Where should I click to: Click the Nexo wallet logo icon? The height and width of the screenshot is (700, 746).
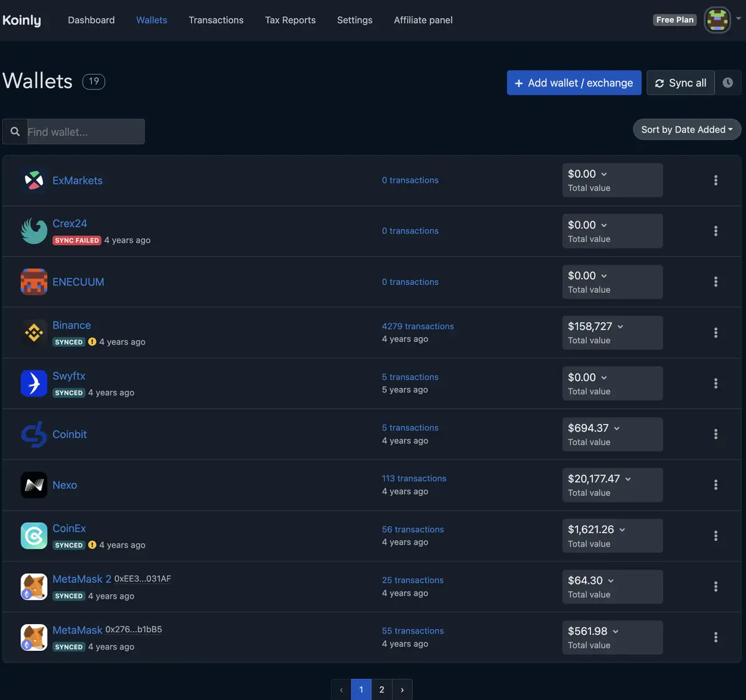pyautogui.click(x=34, y=485)
